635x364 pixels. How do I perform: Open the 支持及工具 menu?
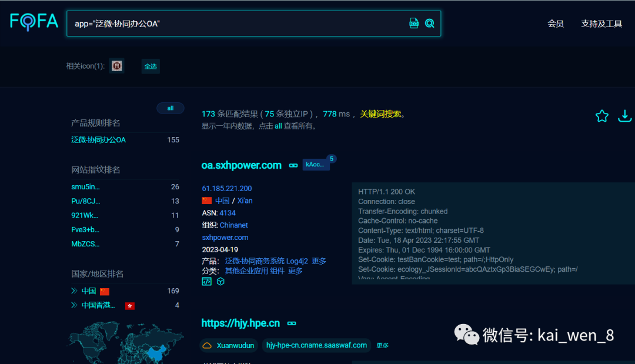pos(601,24)
